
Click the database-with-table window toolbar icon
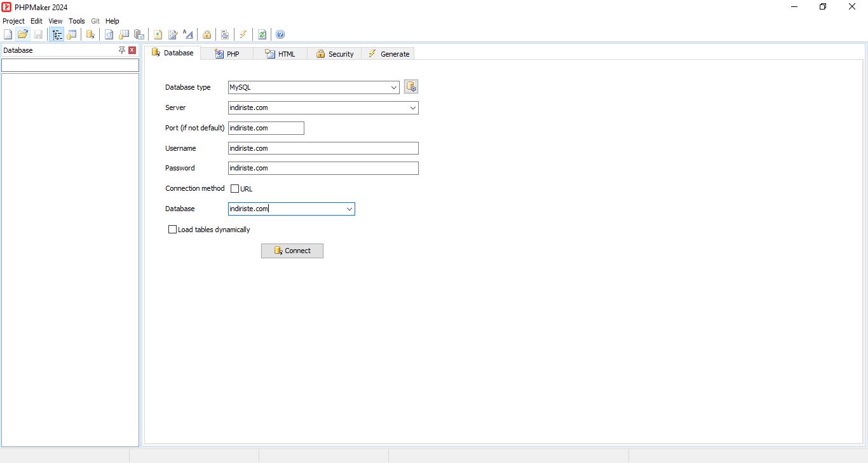[72, 34]
